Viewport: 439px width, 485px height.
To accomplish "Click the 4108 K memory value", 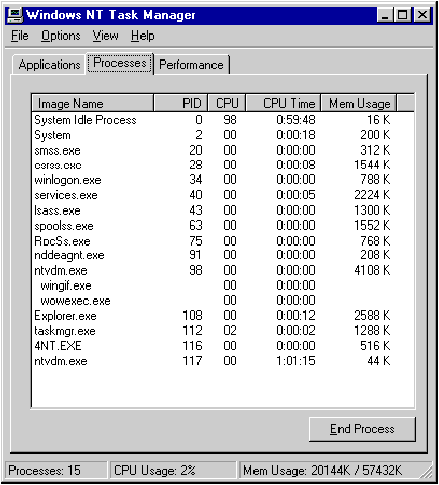I will tap(372, 270).
